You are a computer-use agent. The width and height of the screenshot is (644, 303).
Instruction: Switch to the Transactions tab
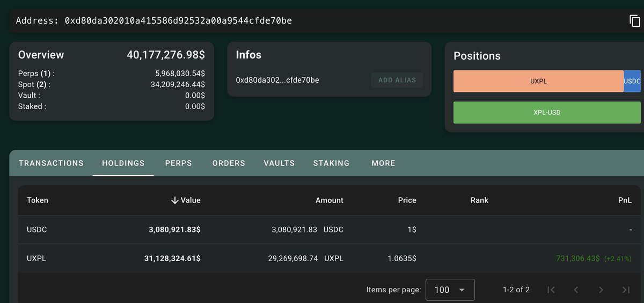click(51, 163)
